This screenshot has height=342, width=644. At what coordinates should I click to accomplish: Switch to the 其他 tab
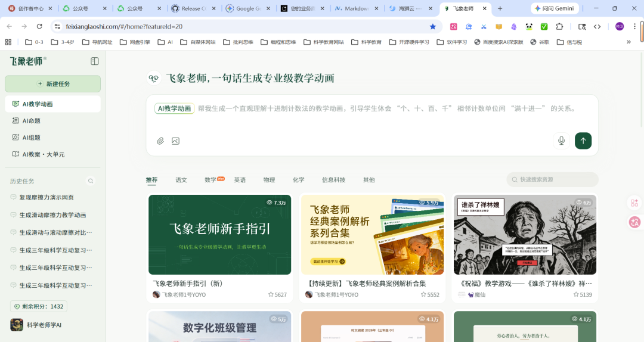369,180
